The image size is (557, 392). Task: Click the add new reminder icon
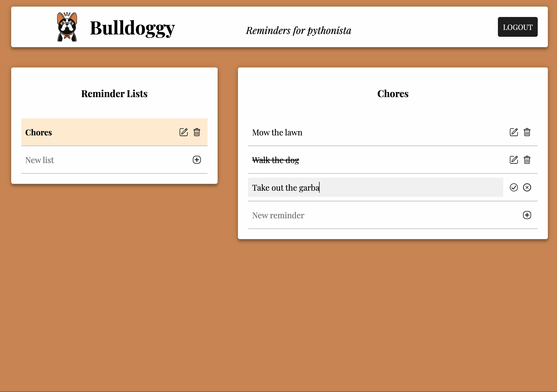click(x=527, y=215)
